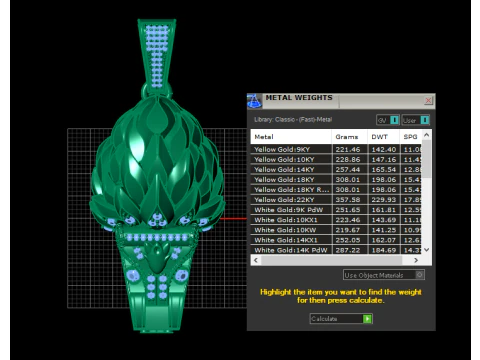
Task: Select the White Gold:14K PdW row
Action: pyautogui.click(x=336, y=250)
